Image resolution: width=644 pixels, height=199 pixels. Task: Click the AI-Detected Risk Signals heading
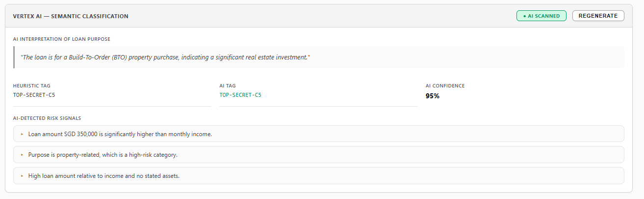point(47,118)
